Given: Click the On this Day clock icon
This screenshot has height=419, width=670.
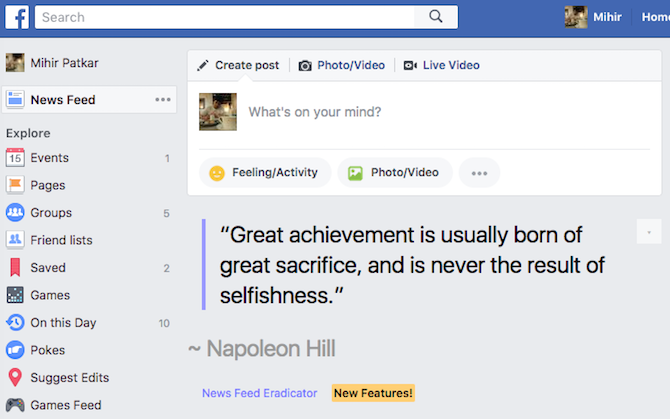Looking at the screenshot, I should [15, 322].
